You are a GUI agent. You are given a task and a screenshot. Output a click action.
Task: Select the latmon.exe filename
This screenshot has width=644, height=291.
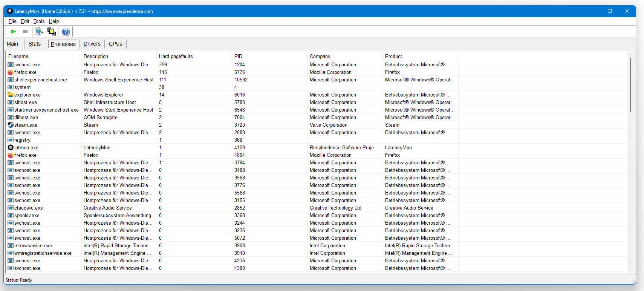coord(26,148)
